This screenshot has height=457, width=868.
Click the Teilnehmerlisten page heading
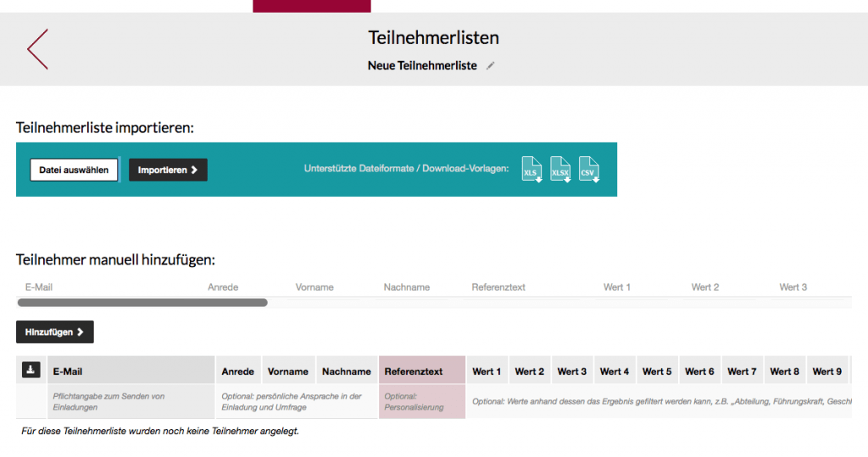(x=433, y=37)
